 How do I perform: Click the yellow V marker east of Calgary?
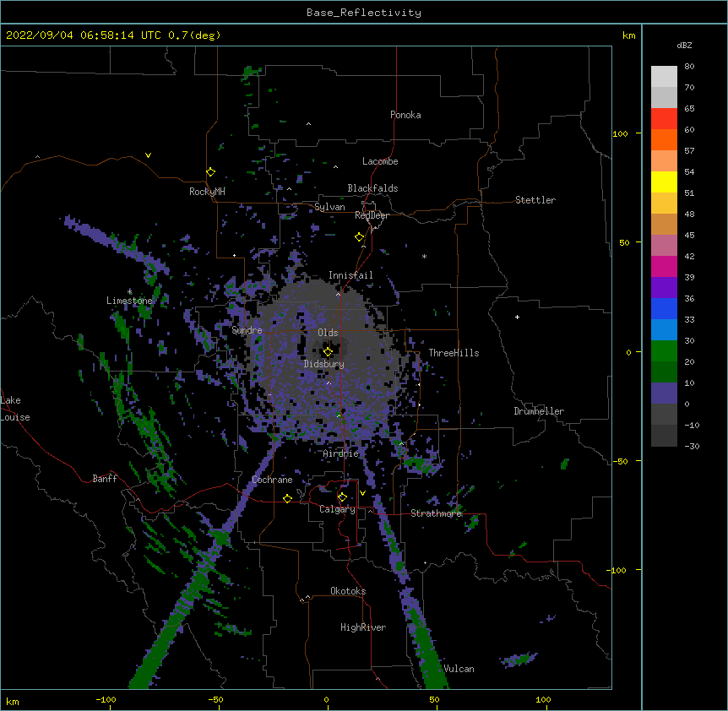[362, 493]
